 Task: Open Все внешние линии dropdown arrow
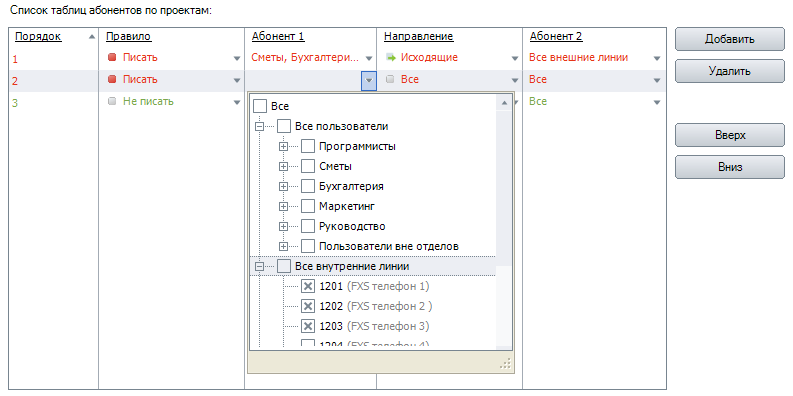pyautogui.click(x=657, y=58)
